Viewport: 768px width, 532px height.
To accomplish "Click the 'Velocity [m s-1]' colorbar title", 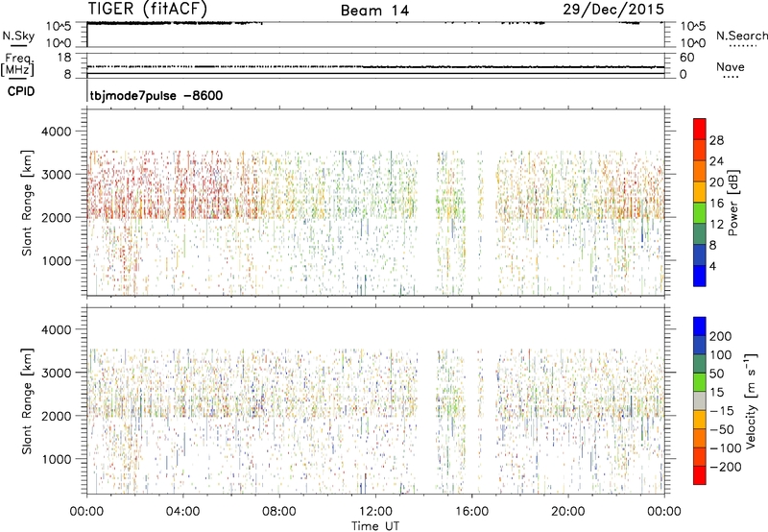I will [x=751, y=400].
